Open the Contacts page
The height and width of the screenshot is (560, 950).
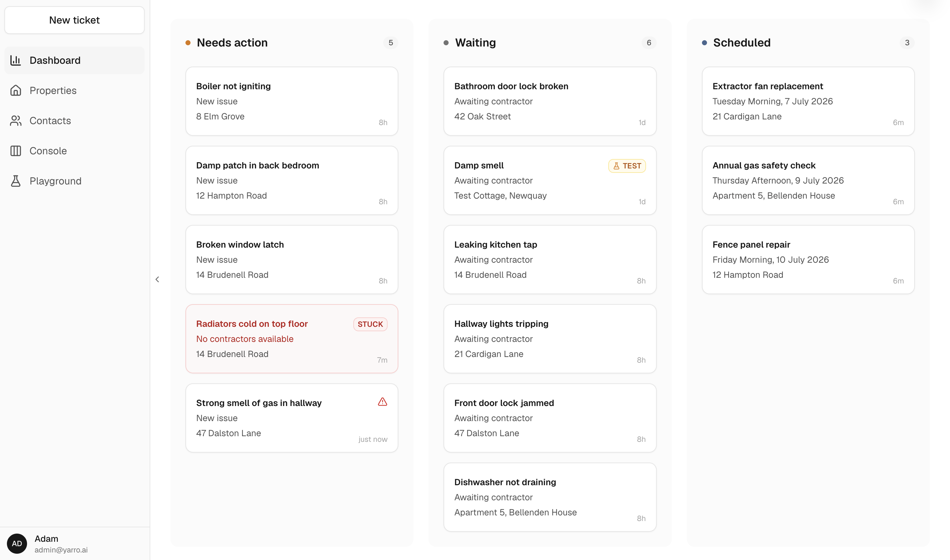coord(75,121)
